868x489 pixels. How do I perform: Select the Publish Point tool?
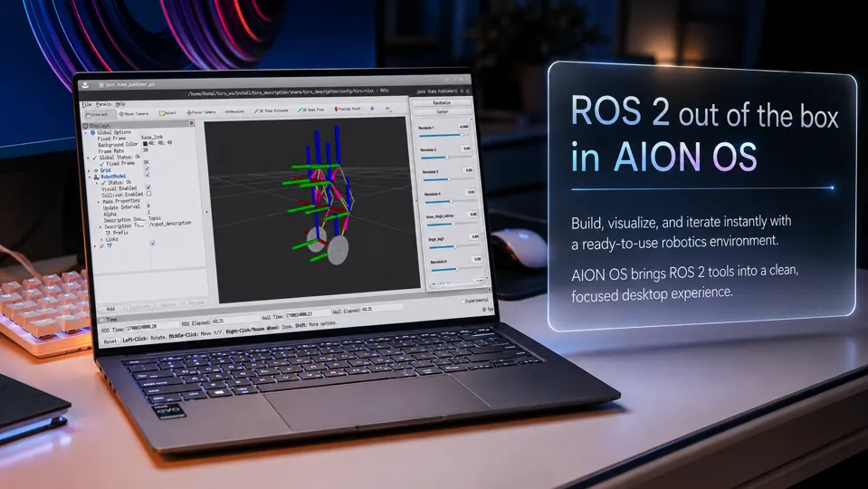click(348, 109)
